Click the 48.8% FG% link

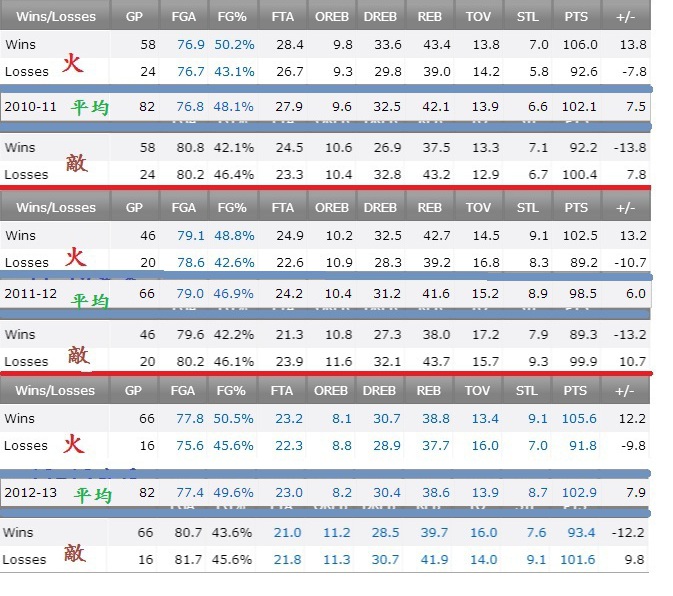point(235,236)
